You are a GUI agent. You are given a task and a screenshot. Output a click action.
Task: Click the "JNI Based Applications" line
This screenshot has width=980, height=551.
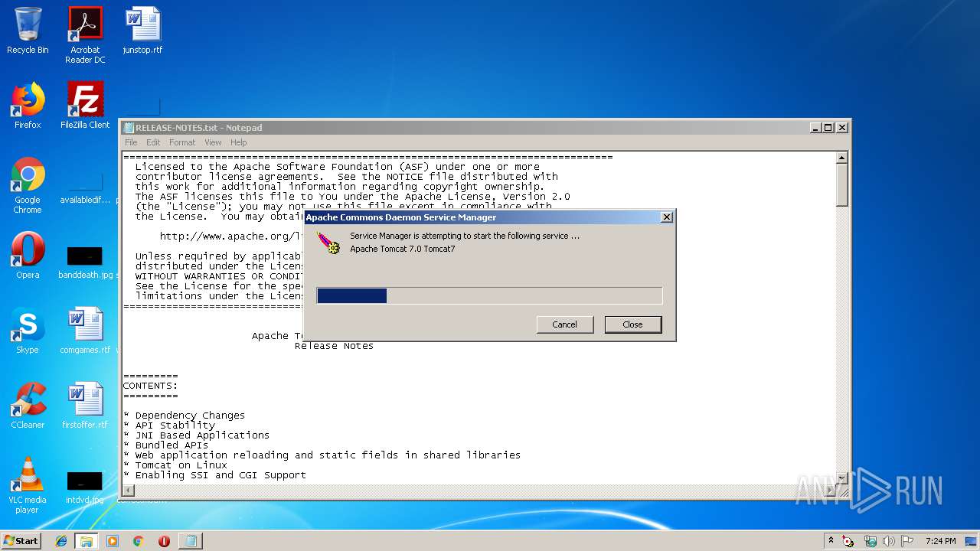click(197, 435)
